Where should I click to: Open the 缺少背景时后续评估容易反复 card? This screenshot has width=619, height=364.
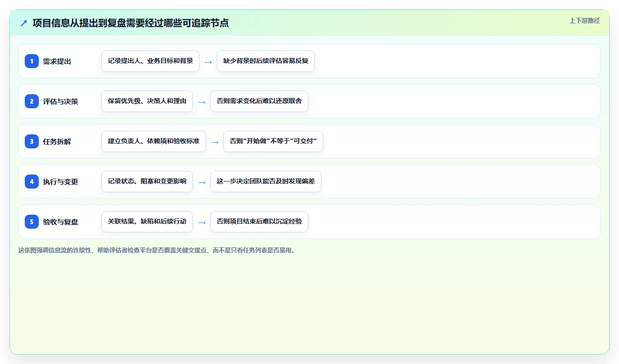pos(266,61)
